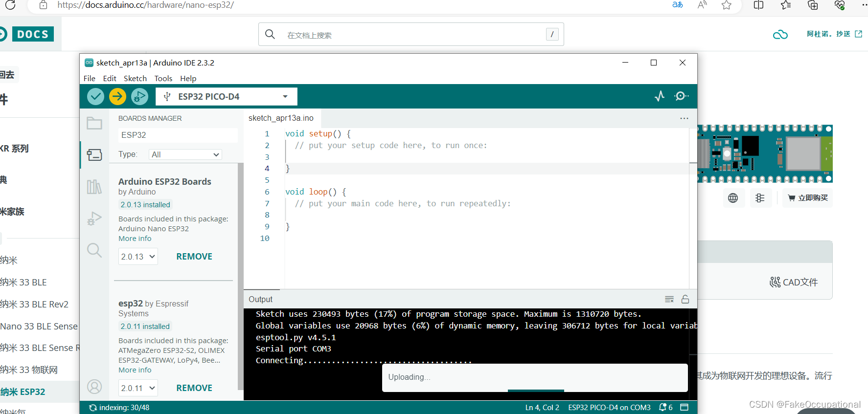Screen dimensions: 868x414
Task: Click the boards list vertical scrollbar
Action: pyautogui.click(x=240, y=276)
